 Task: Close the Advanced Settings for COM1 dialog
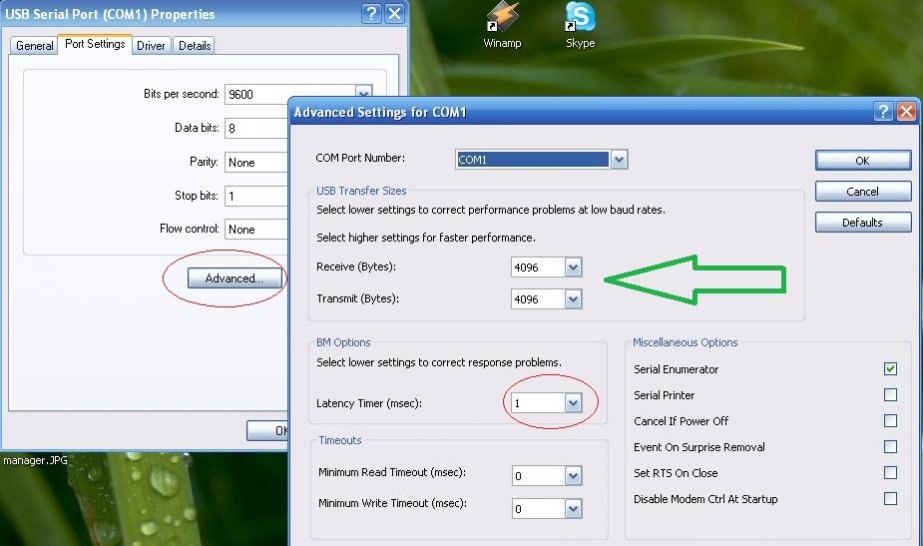click(x=906, y=112)
